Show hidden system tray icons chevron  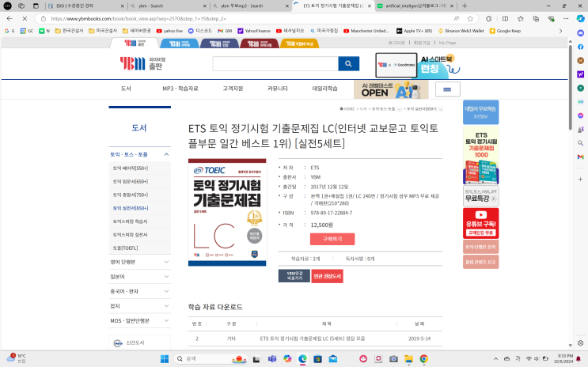[x=495, y=359]
